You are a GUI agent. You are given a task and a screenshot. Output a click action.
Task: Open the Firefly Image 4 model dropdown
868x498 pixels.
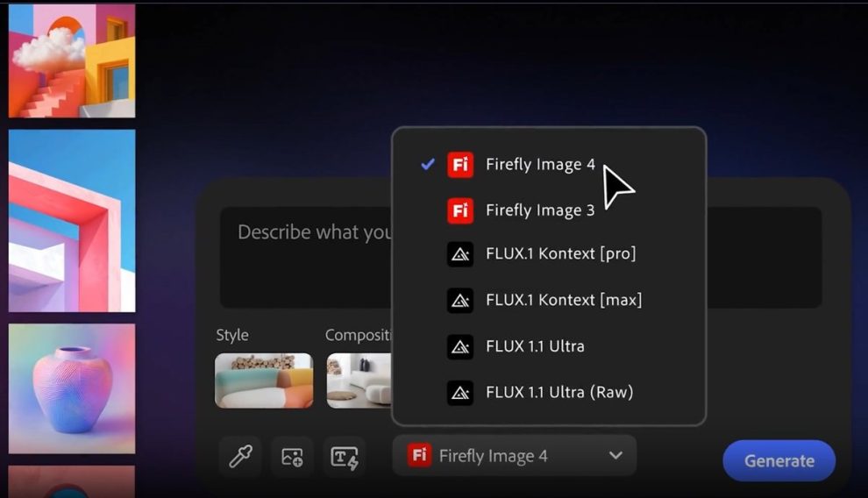pyautogui.click(x=514, y=455)
